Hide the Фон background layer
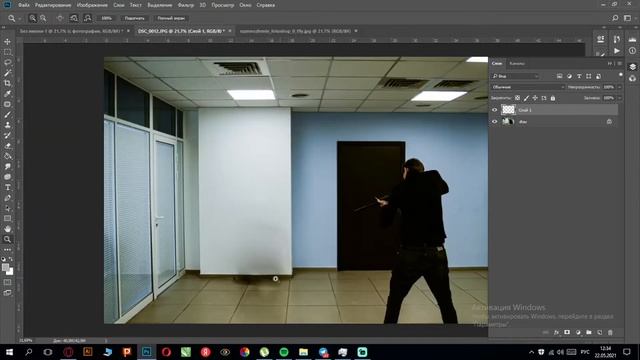640x360 pixels. click(494, 122)
